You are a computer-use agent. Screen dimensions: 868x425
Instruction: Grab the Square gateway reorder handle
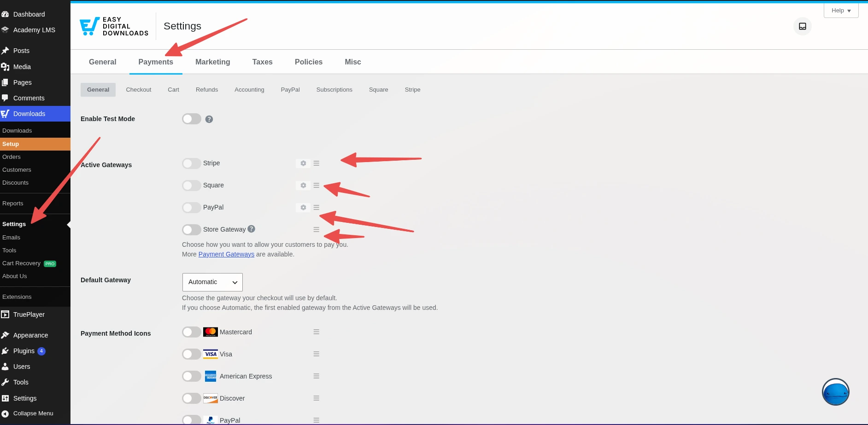(317, 185)
